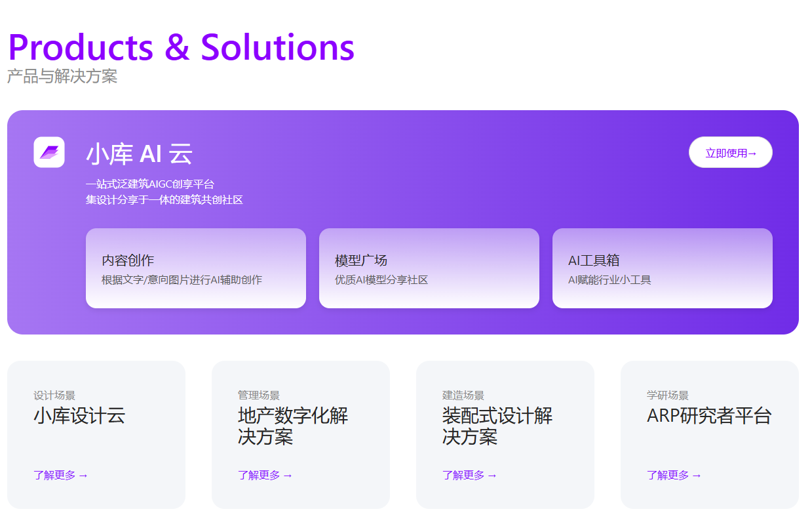Open the AI工具箱 card
This screenshot has width=812, height=528.
(662, 268)
